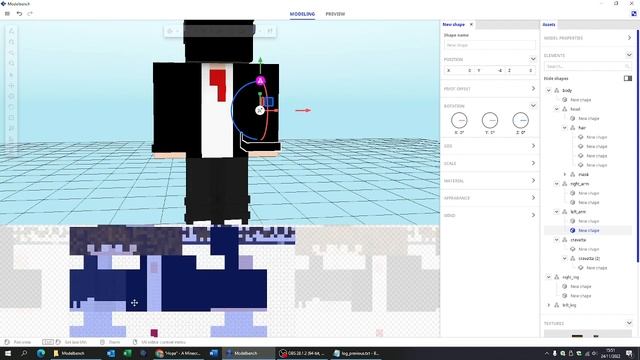The height and width of the screenshot is (360, 640).
Task: Expand the mask tree node
Action: coord(565,174)
